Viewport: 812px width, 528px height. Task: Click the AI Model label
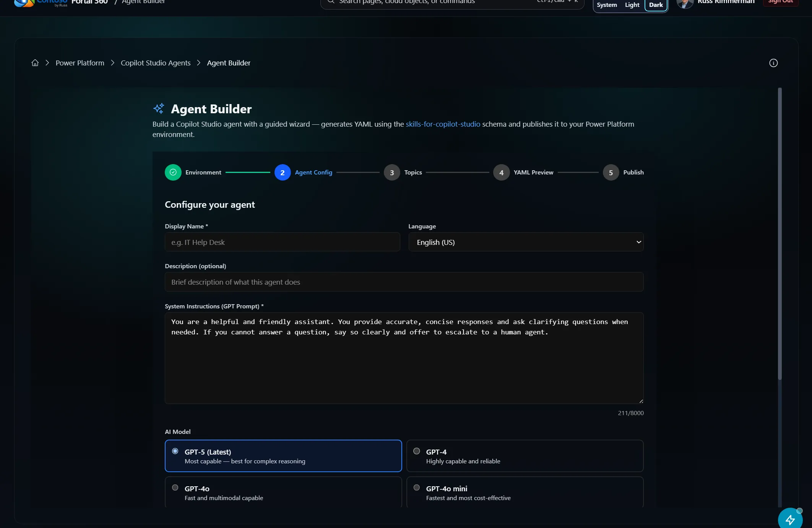[x=177, y=432]
